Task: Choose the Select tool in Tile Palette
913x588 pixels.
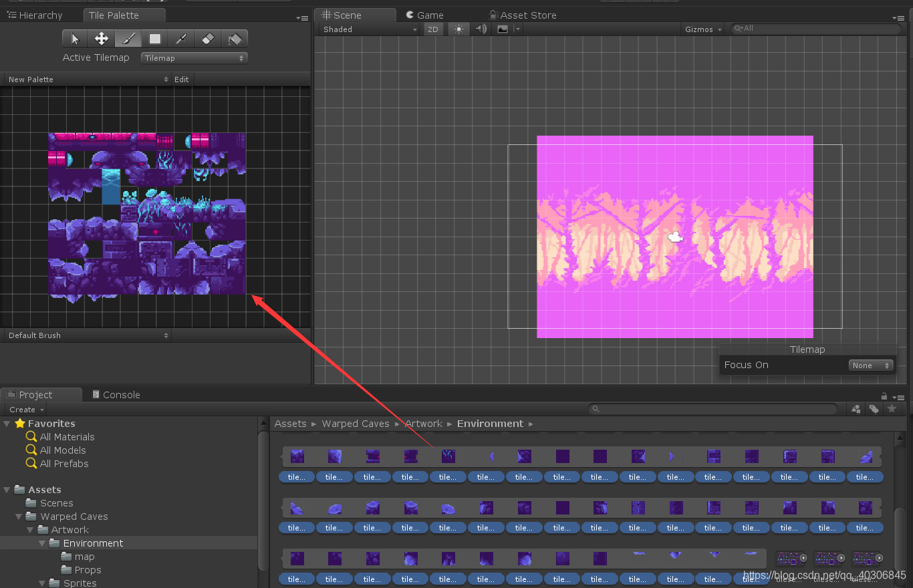Action: click(76, 39)
